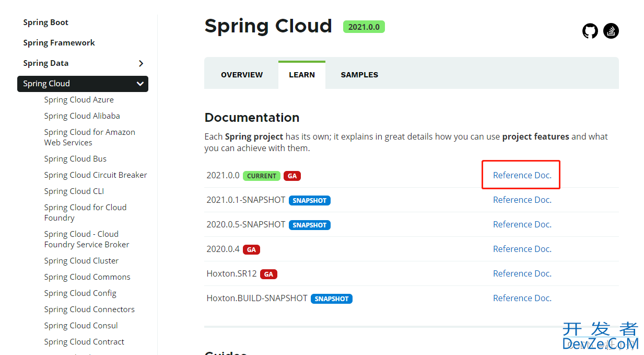Click the Spring Cloud page title
The width and height of the screenshot is (644, 355).
[x=268, y=26]
